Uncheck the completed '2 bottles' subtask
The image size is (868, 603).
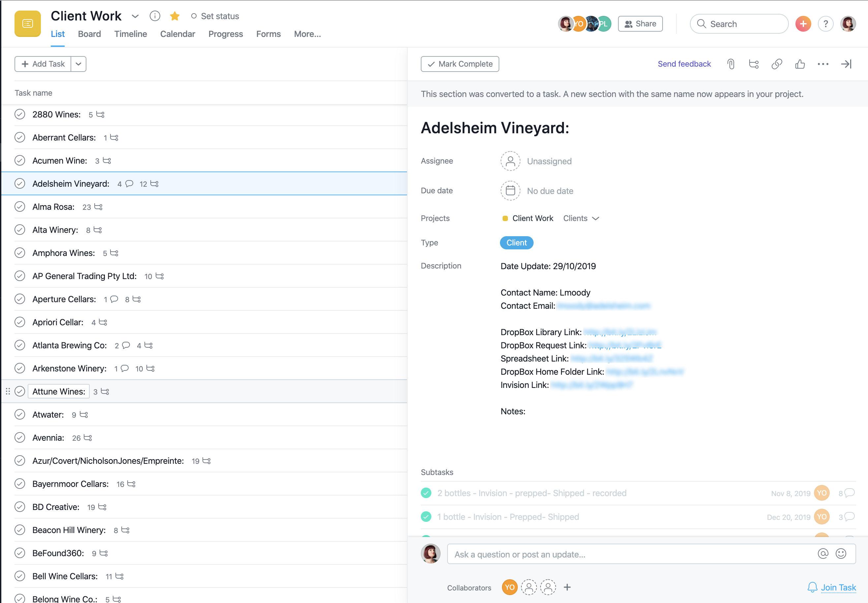pyautogui.click(x=426, y=493)
